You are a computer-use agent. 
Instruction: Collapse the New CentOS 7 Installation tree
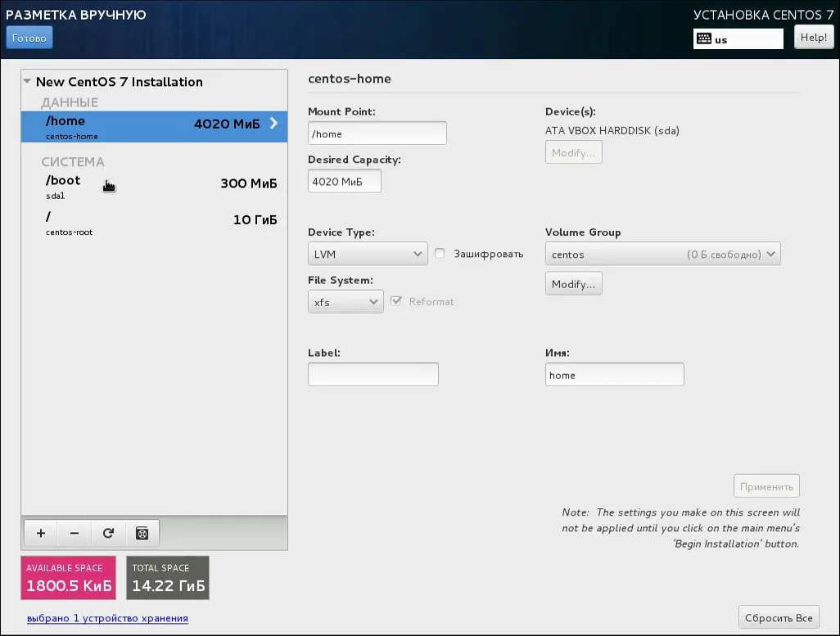27,81
